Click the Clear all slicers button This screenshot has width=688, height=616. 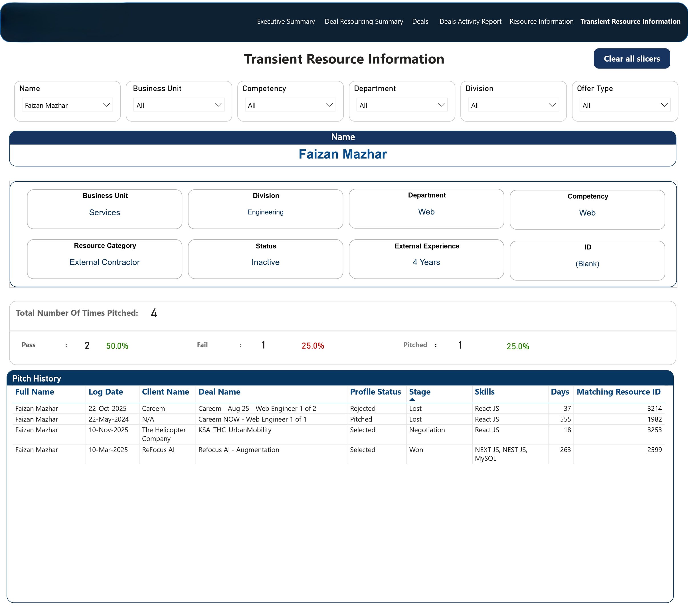coord(632,58)
